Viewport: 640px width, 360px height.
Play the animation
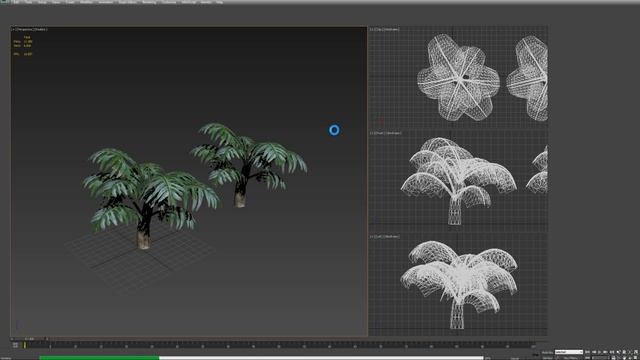click(x=599, y=352)
